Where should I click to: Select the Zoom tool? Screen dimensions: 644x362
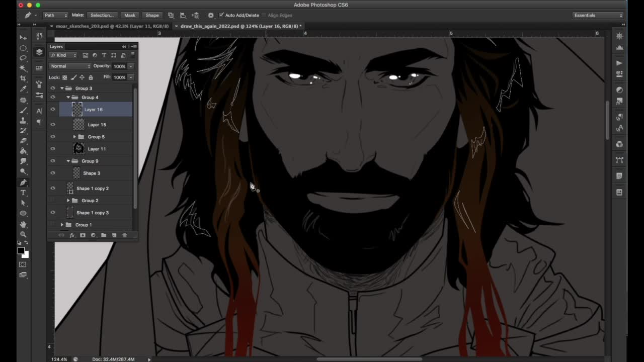tap(23, 234)
